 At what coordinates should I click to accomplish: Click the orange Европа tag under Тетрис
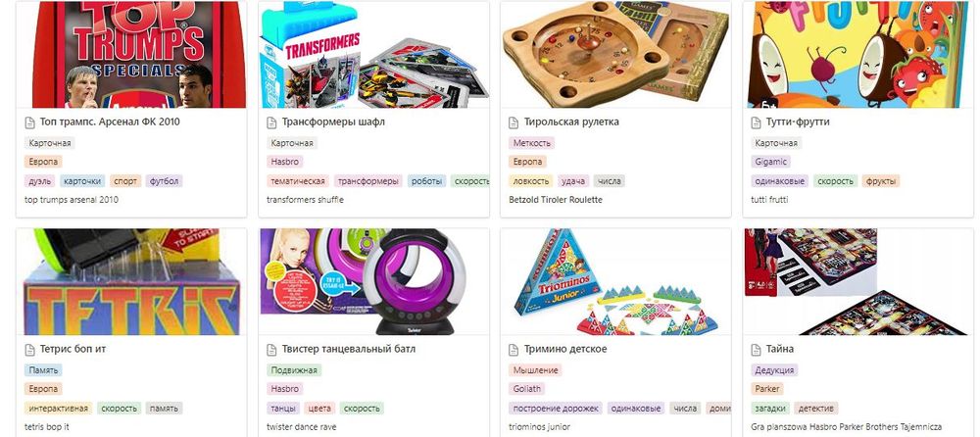pos(44,389)
